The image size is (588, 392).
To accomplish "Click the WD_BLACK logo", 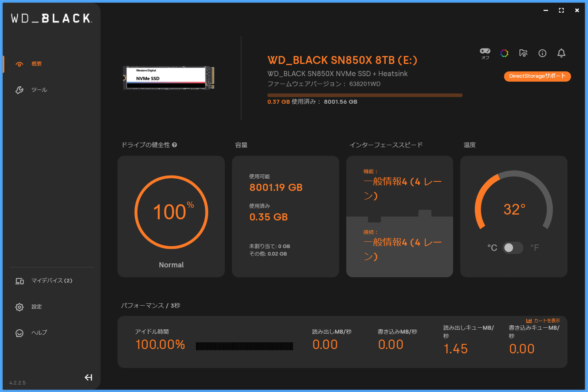I will tap(51, 18).
